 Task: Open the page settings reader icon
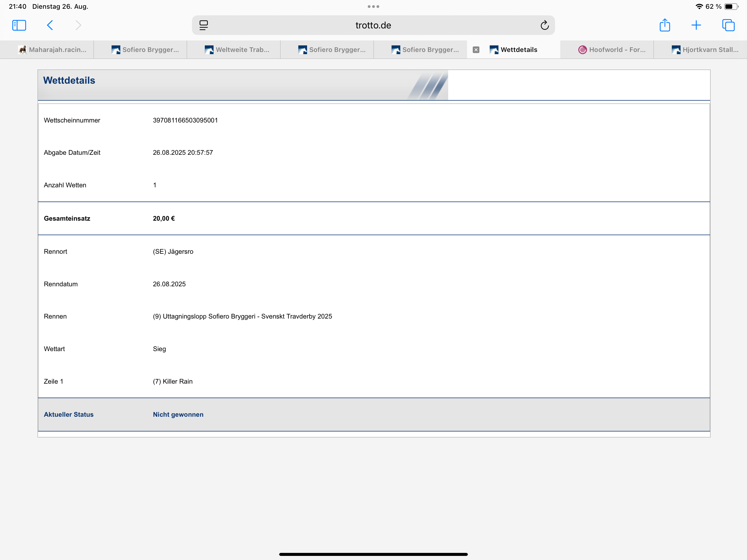pyautogui.click(x=204, y=25)
